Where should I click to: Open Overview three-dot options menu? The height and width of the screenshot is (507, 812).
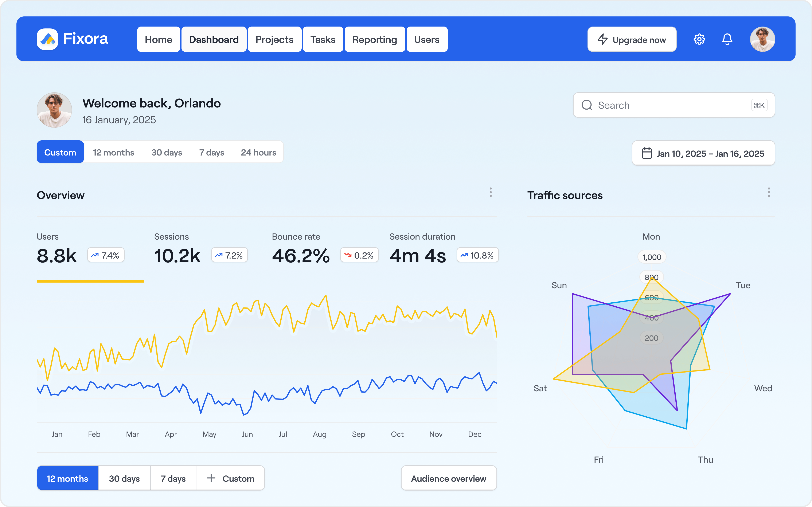click(490, 192)
